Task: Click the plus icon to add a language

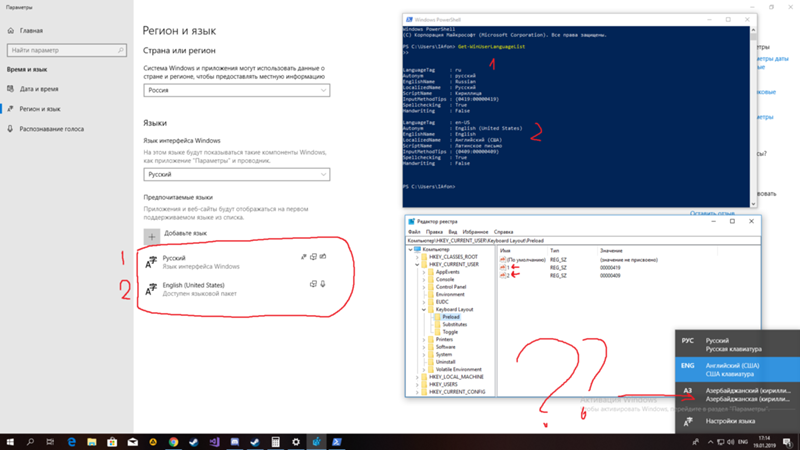Action: pyautogui.click(x=152, y=237)
